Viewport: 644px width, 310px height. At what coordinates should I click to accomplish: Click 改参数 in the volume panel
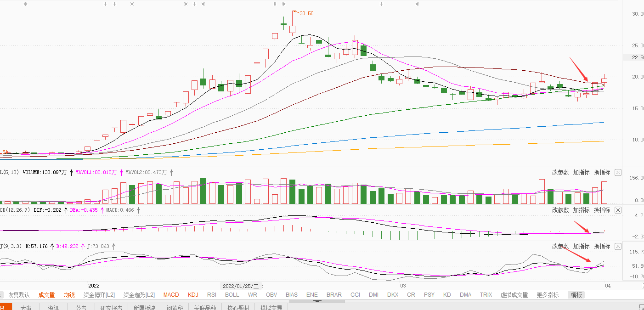click(560, 173)
